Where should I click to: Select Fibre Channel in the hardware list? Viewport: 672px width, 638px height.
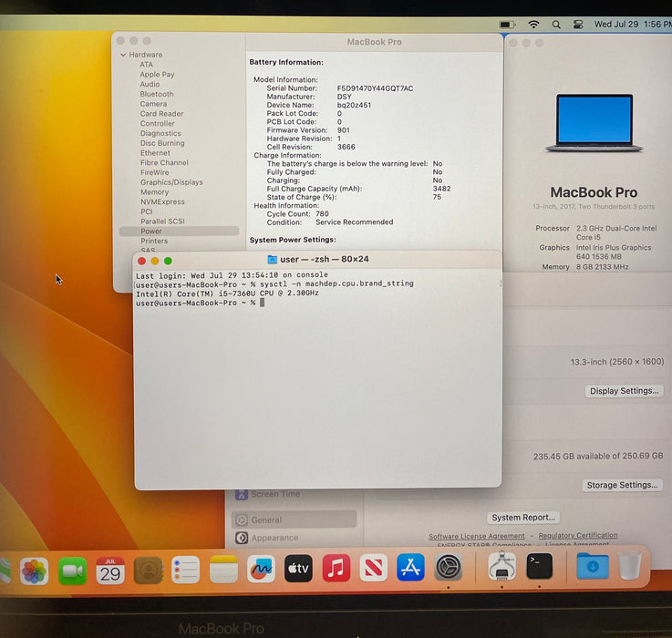(x=164, y=163)
